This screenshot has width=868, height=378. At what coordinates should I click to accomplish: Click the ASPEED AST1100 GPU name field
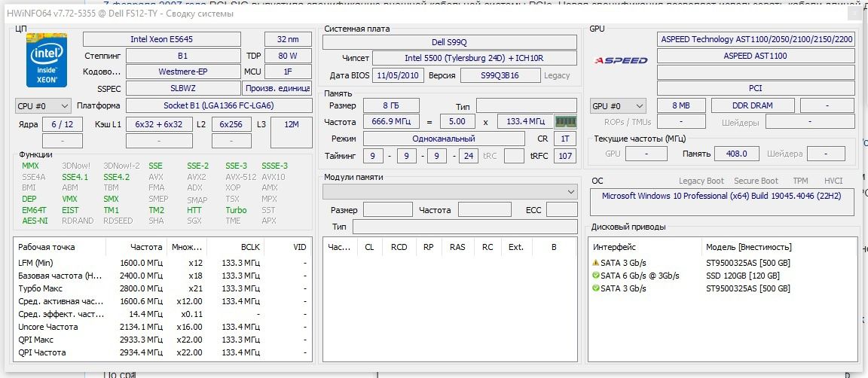click(756, 56)
